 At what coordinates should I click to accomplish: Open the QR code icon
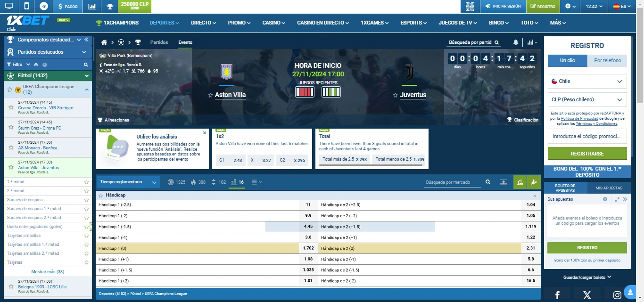pos(470,7)
